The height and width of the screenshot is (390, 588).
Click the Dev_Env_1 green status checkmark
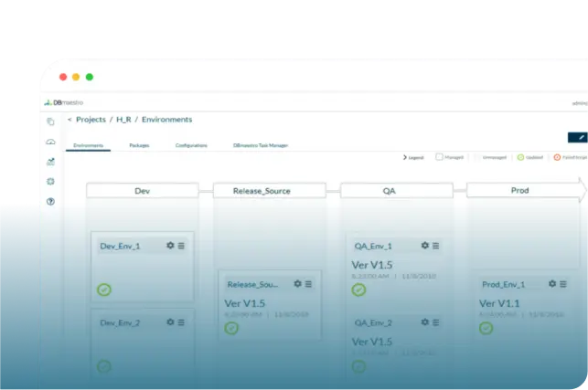point(104,290)
